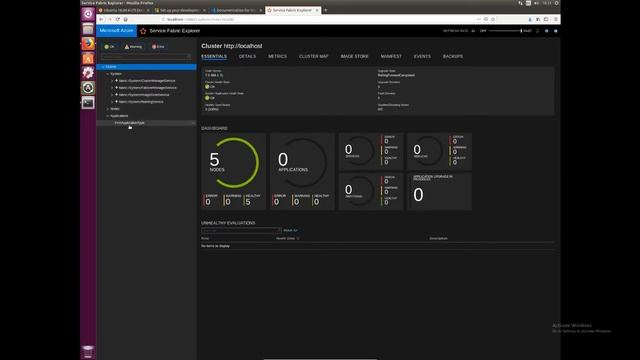Open network indicator in top panel
Image resolution: width=640 pixels, height=360 pixels.
point(520,3)
